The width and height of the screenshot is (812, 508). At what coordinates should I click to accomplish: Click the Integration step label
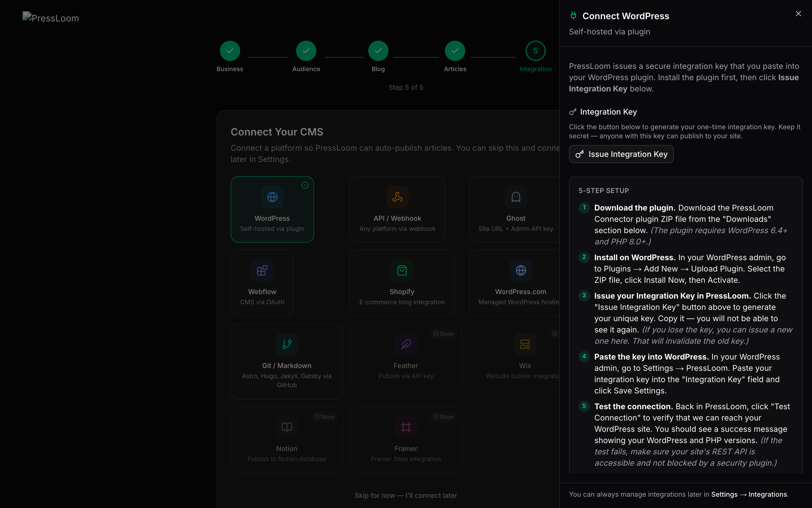coord(535,69)
